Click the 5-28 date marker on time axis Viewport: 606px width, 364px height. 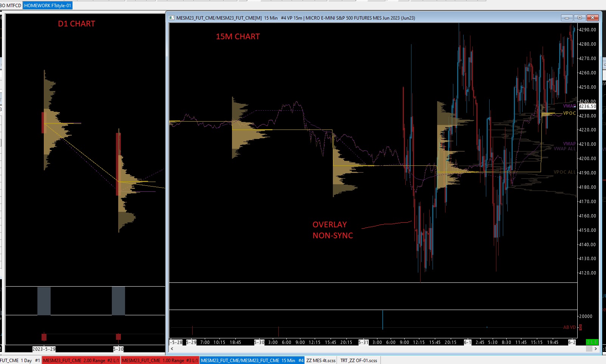[176, 342]
